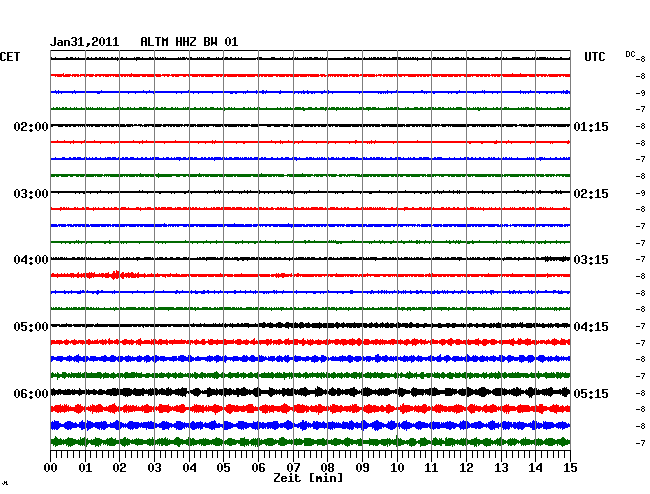Select minute tick label 11

pyautogui.click(x=431, y=467)
